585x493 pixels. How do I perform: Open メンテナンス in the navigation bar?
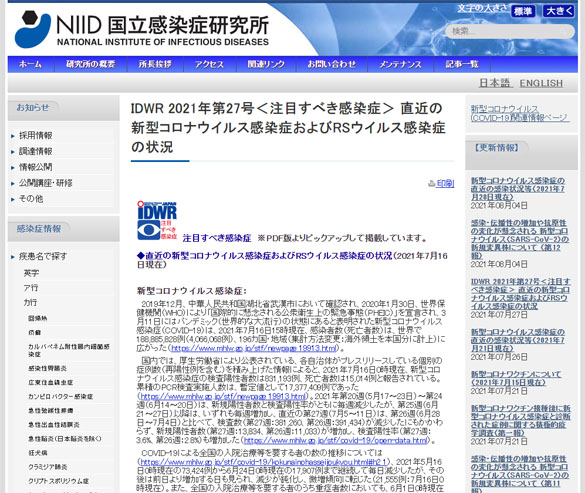tap(400, 64)
